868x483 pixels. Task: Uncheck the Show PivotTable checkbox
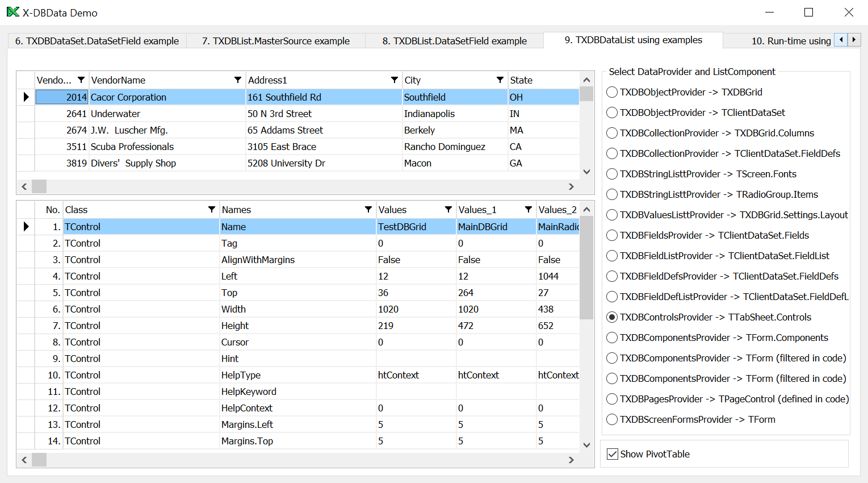point(613,454)
